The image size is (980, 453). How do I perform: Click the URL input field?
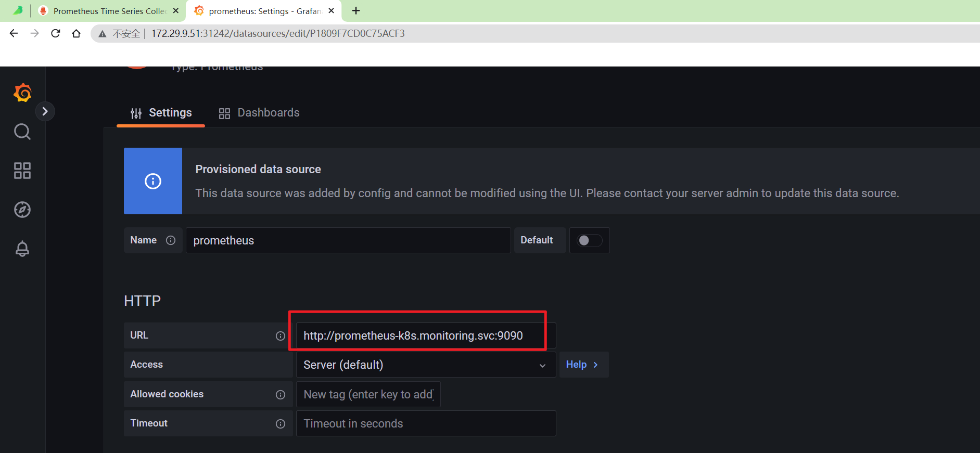tap(426, 335)
